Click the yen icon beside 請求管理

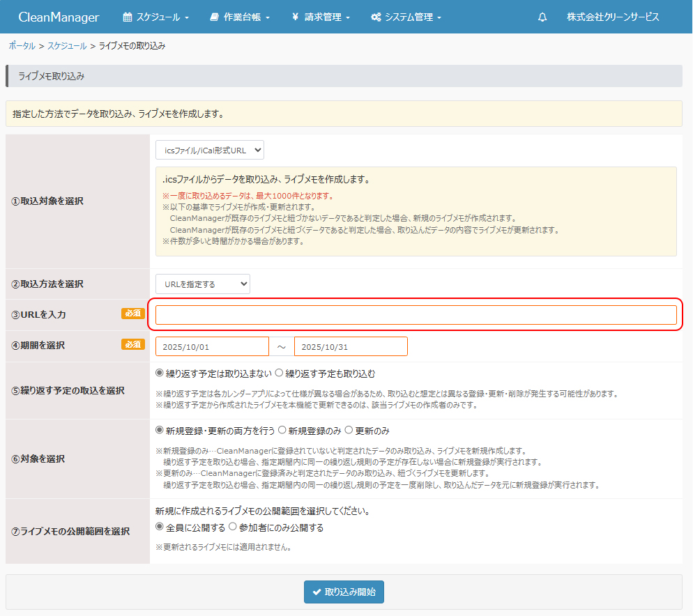tap(295, 17)
